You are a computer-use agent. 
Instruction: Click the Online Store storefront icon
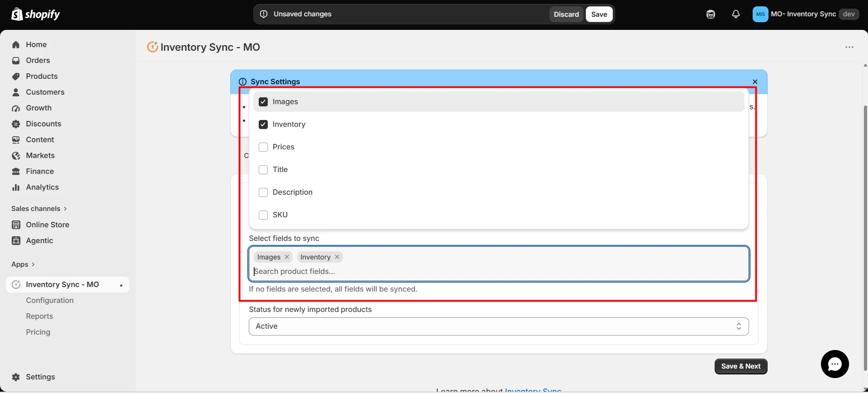[16, 225]
